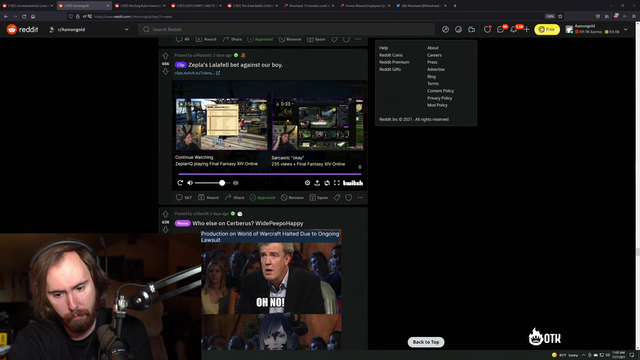Screen dimensions: 640x360
Task: Open the Content Policy footer item
Action: (x=440, y=91)
